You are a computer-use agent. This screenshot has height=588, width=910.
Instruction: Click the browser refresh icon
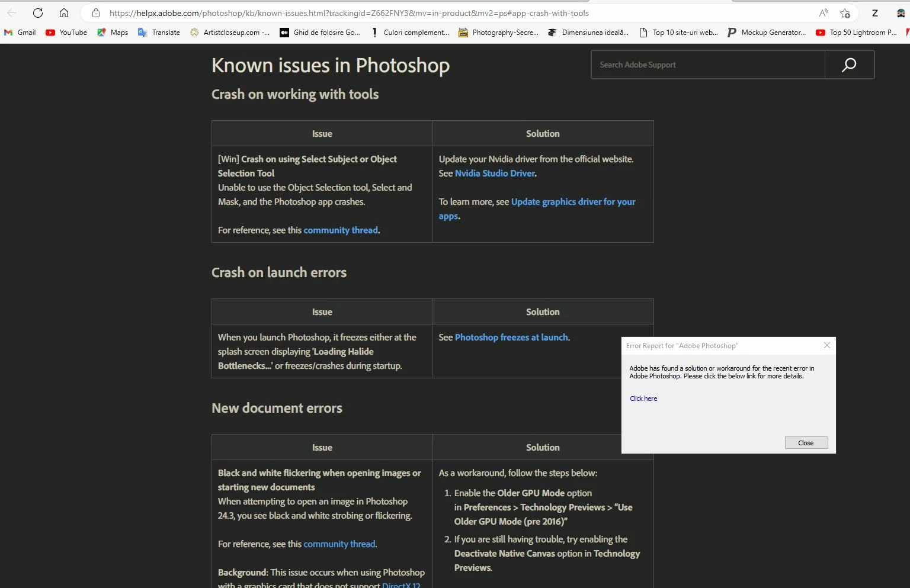point(38,13)
